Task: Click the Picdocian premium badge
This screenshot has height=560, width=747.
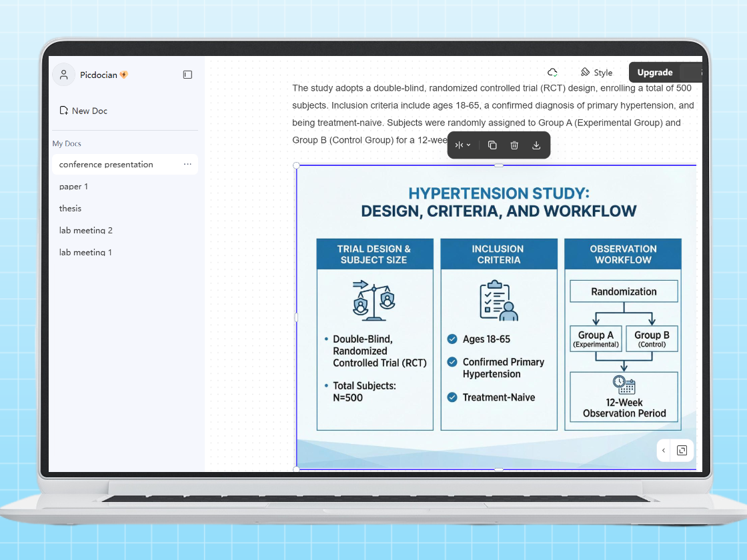Action: tap(125, 74)
